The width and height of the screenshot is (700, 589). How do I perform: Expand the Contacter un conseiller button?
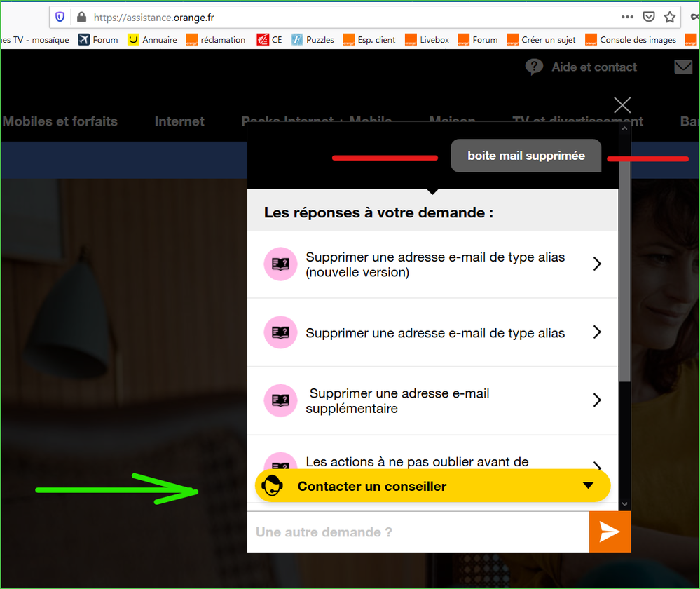click(432, 486)
